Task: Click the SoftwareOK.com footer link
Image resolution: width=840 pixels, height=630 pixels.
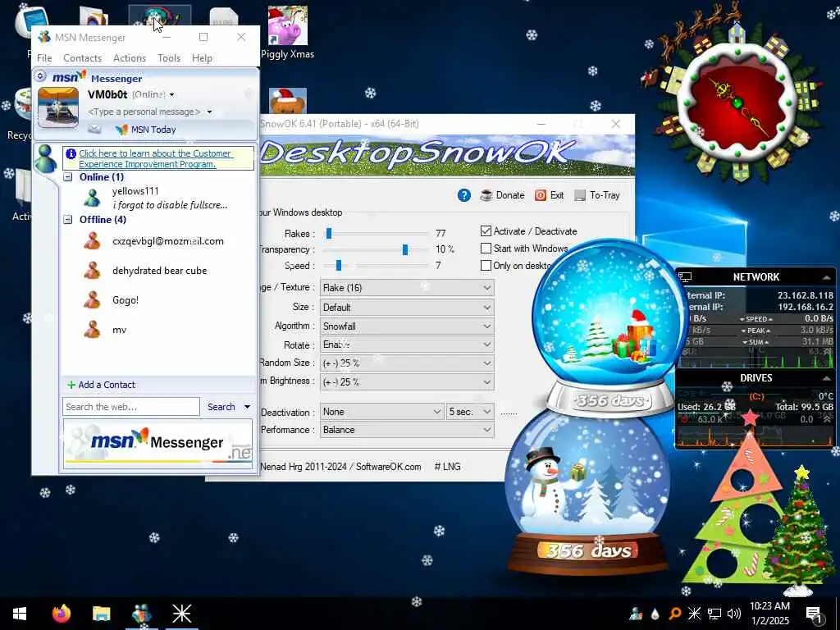Action: tap(388, 467)
